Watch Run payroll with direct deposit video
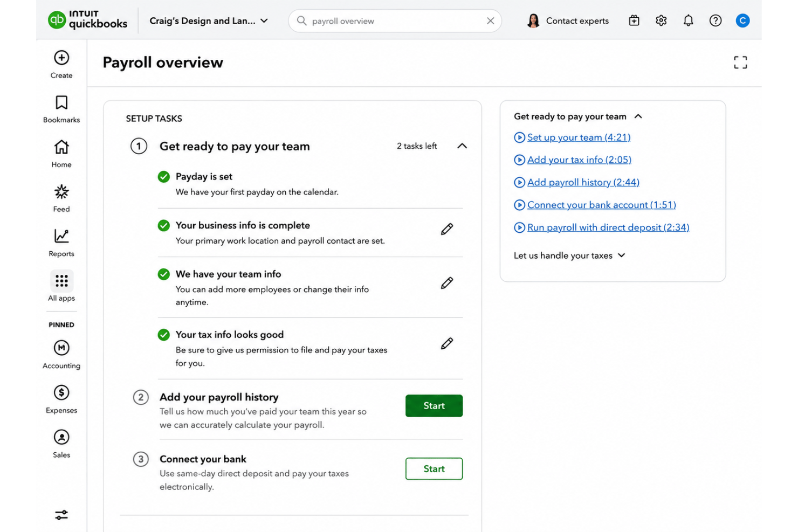Screen dimensions: 798x532 [x=608, y=227]
